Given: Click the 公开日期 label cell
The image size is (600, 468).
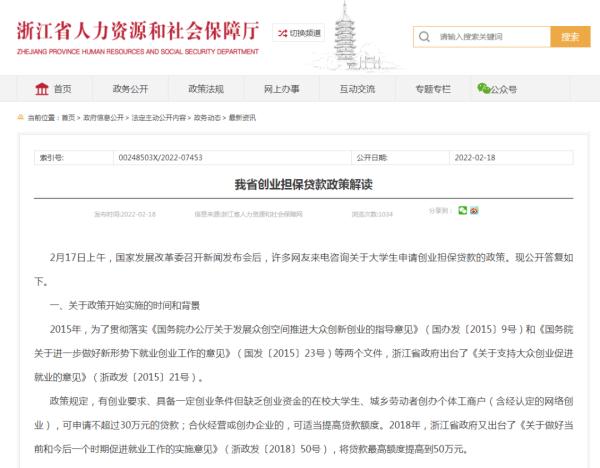Looking at the screenshot, I should pos(400,158).
